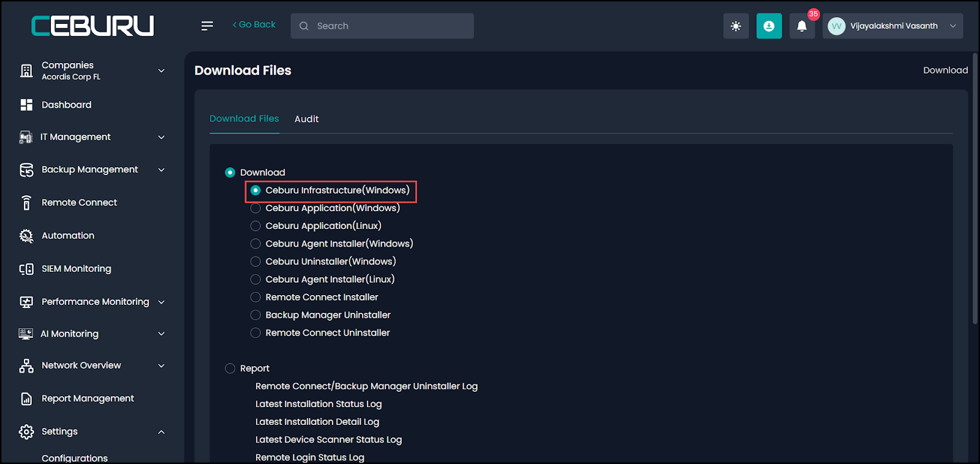Click Latest Installation Status Log

[x=318, y=404]
